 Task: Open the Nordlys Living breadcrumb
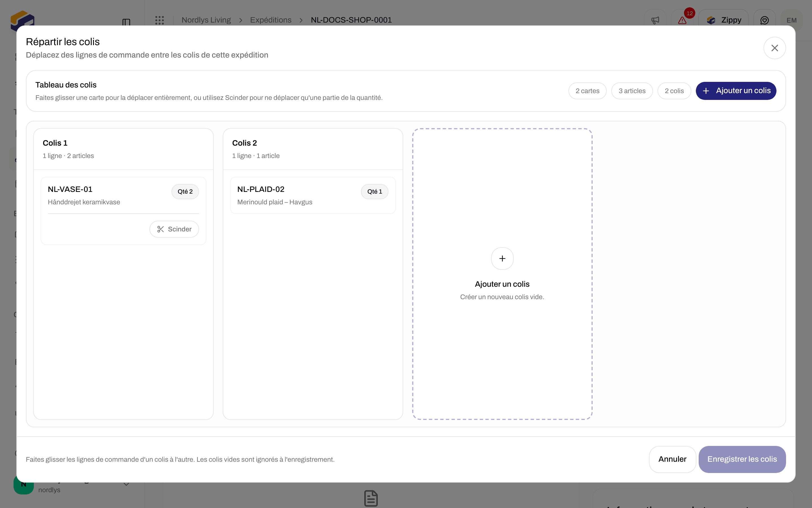[x=206, y=20]
